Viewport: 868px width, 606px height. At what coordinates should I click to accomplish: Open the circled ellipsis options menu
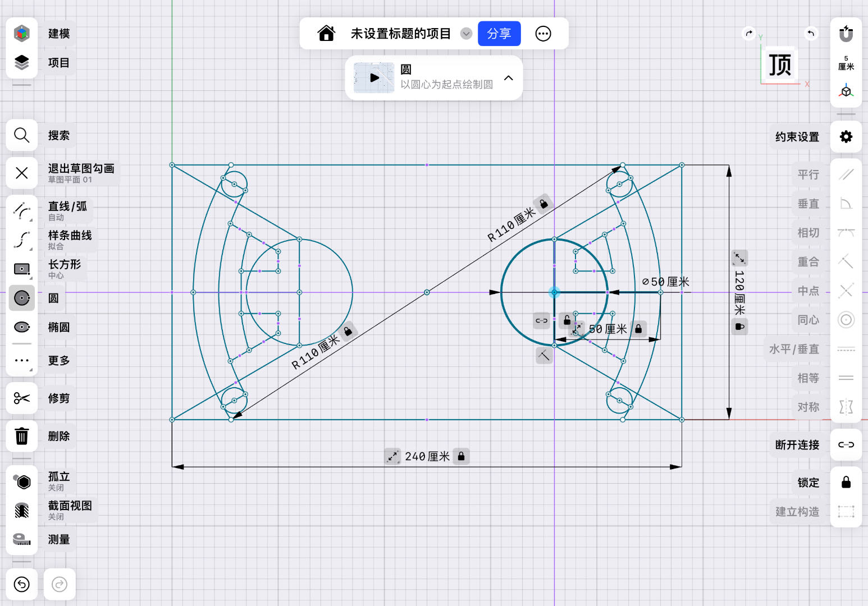point(543,34)
